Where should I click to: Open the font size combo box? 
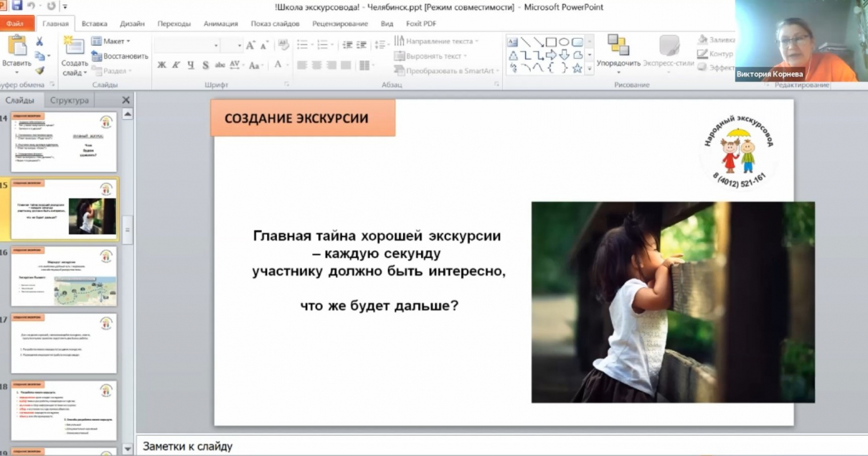[232, 45]
